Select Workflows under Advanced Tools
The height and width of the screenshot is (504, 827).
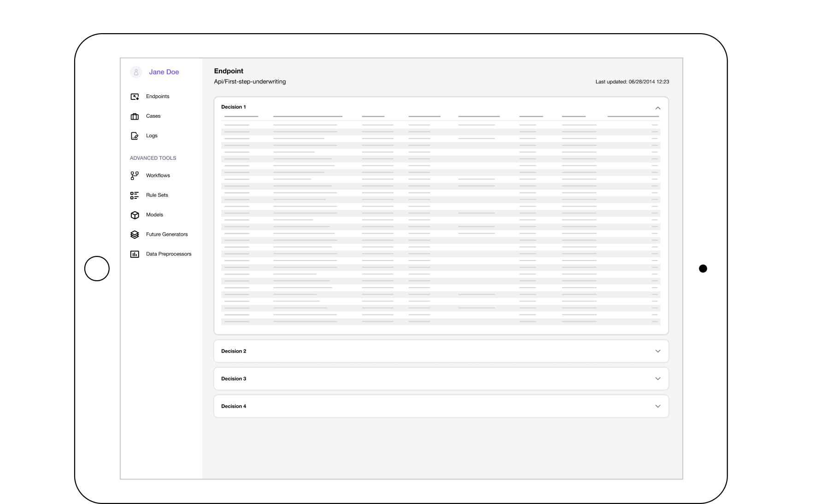158,175
